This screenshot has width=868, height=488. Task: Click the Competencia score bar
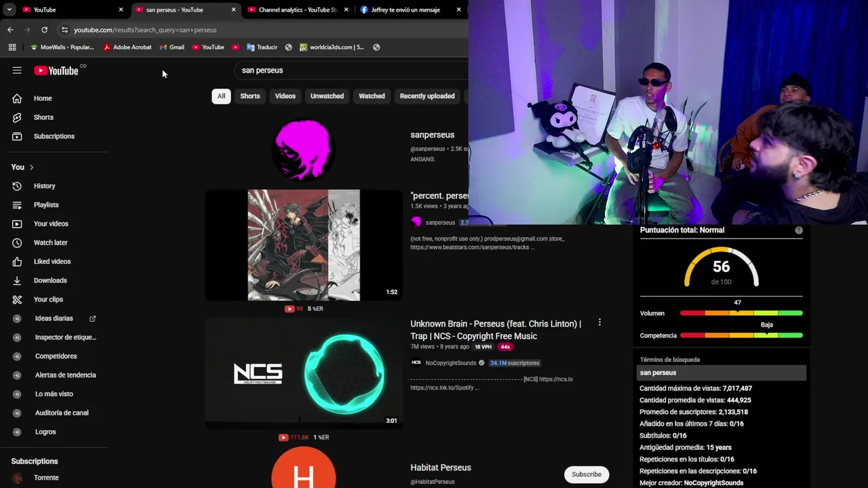741,335
